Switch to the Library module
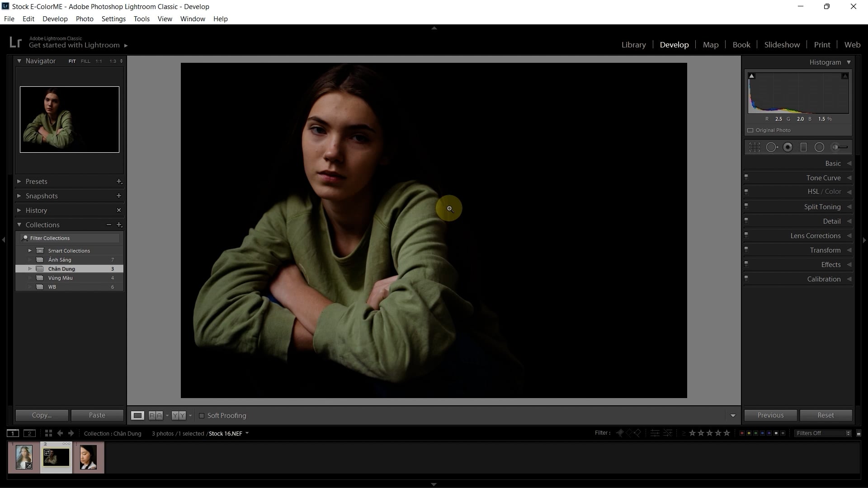The height and width of the screenshot is (488, 868). 633,45
